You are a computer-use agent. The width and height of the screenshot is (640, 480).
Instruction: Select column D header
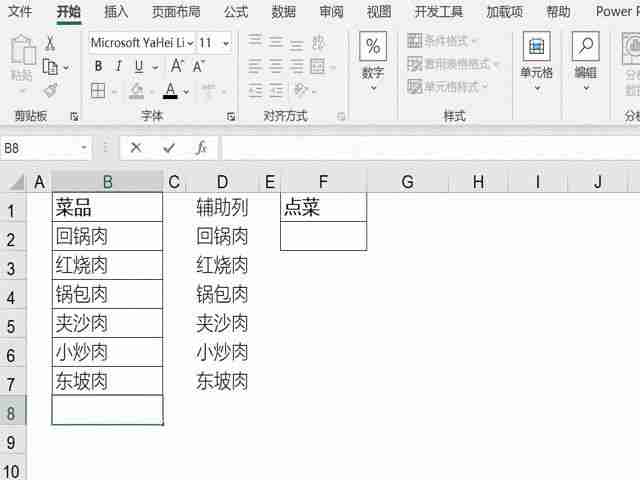[222, 182]
